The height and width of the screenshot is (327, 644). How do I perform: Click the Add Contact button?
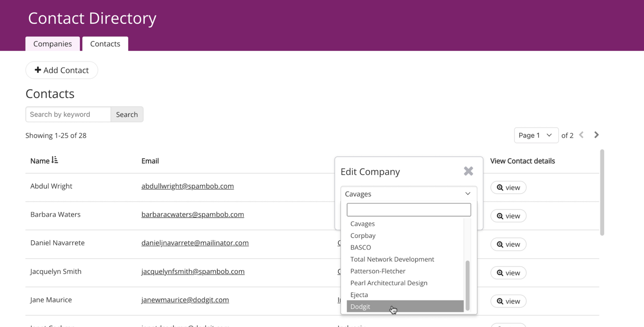tap(62, 70)
